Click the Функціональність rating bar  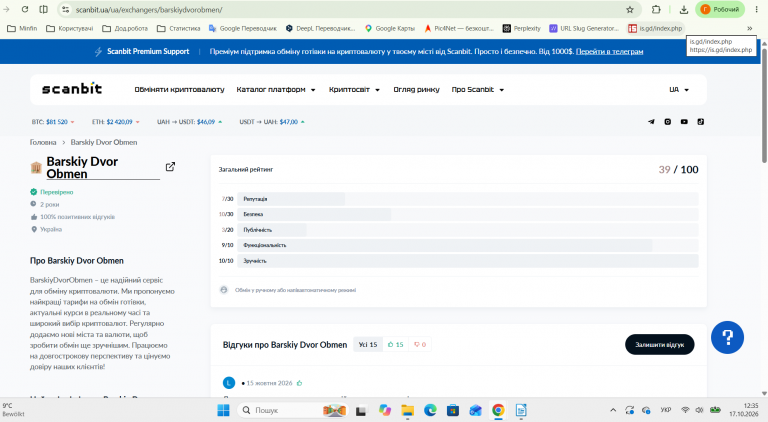(x=468, y=245)
